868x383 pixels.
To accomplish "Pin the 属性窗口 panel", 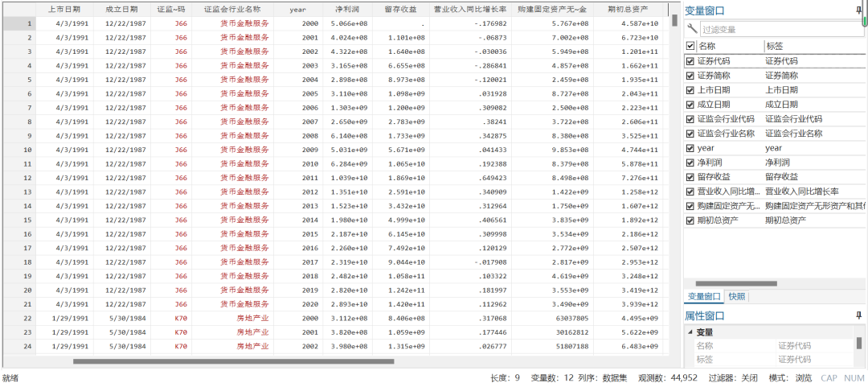I will click(x=858, y=315).
